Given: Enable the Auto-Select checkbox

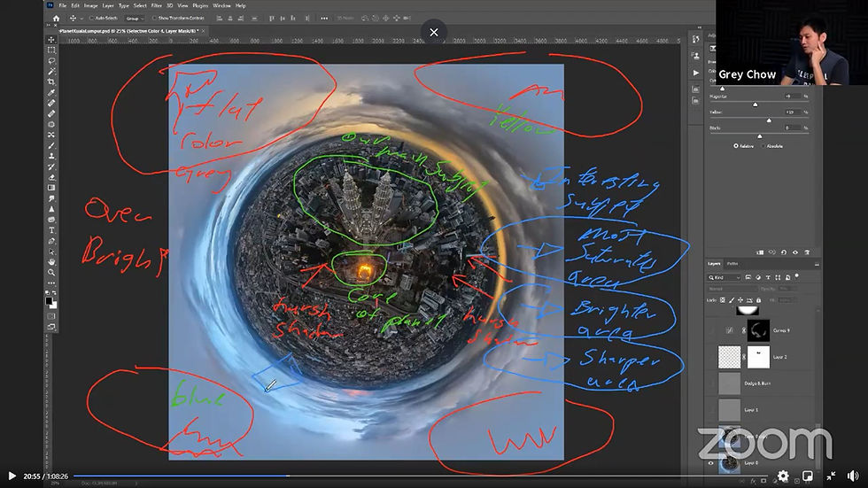Looking at the screenshot, I should point(92,19).
